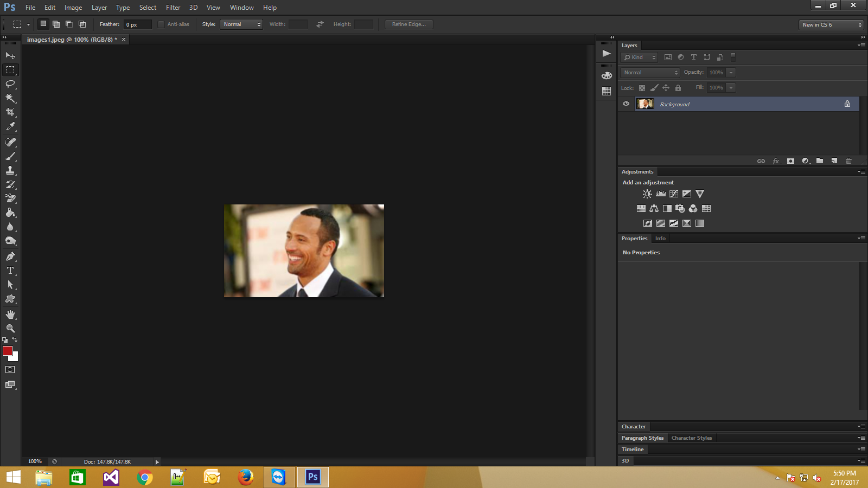Select the Blur tool

pos(10,227)
